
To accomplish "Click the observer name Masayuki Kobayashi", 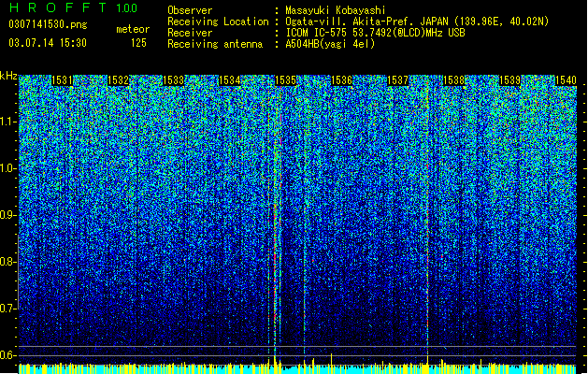I will 336,10.
